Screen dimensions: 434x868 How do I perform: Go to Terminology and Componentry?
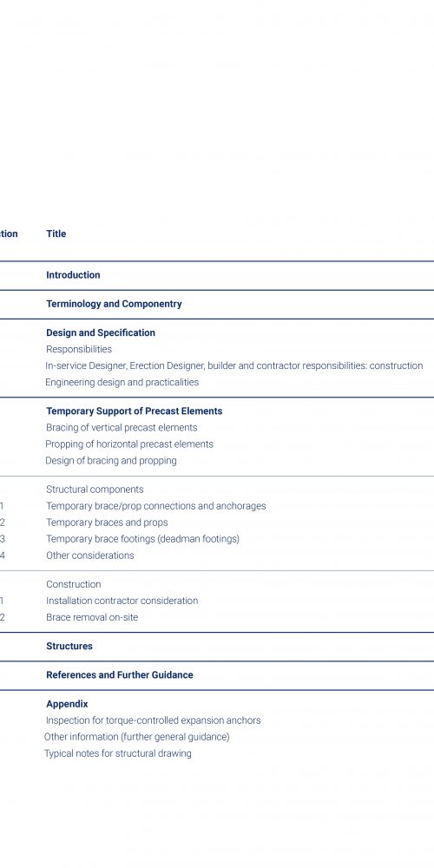click(114, 304)
